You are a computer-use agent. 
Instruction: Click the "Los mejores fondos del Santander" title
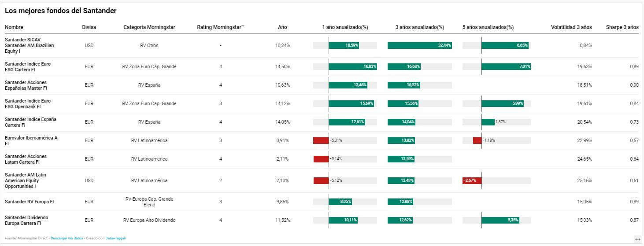(61, 11)
